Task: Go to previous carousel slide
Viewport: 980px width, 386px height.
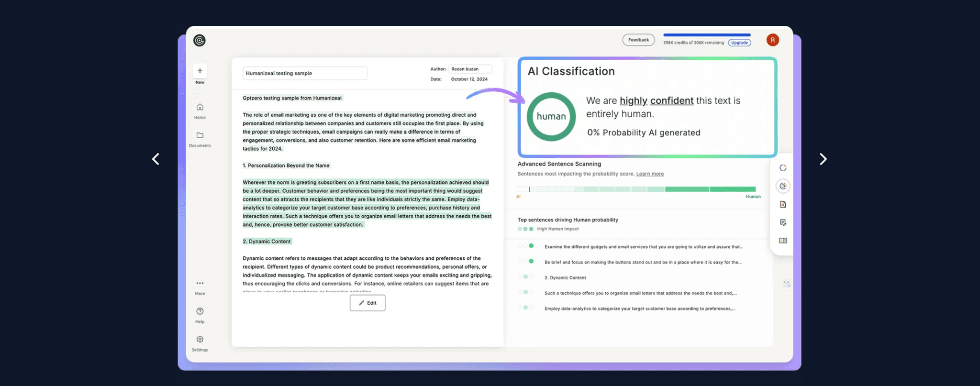Action: coord(156,159)
